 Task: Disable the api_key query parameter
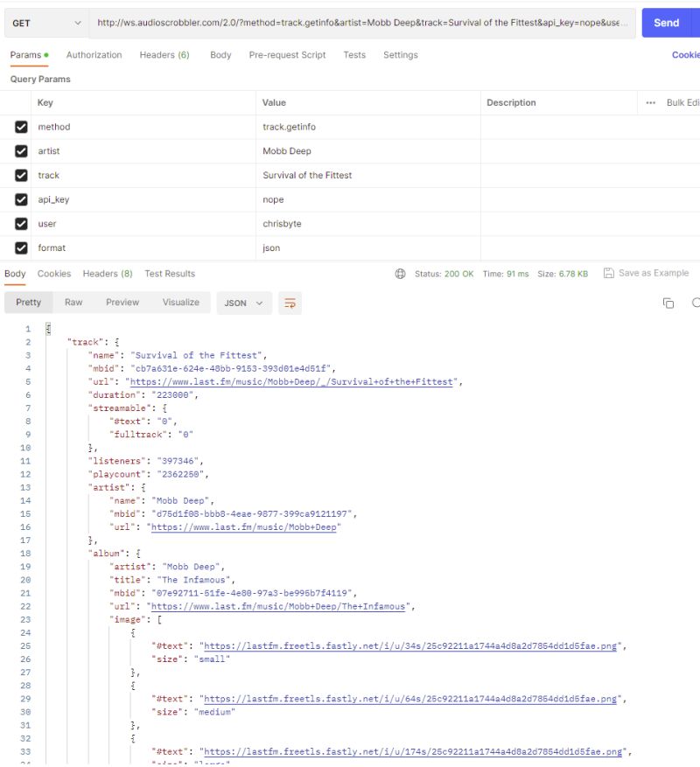pos(22,199)
